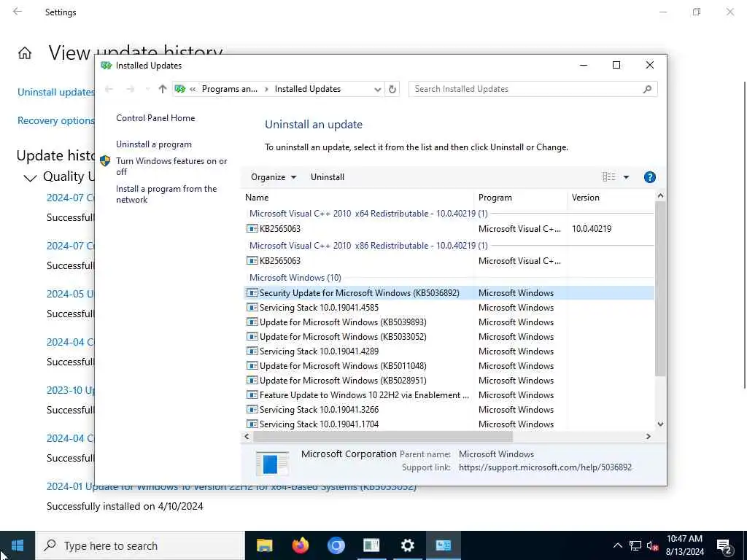Open the change view dropdown arrow

click(x=626, y=177)
